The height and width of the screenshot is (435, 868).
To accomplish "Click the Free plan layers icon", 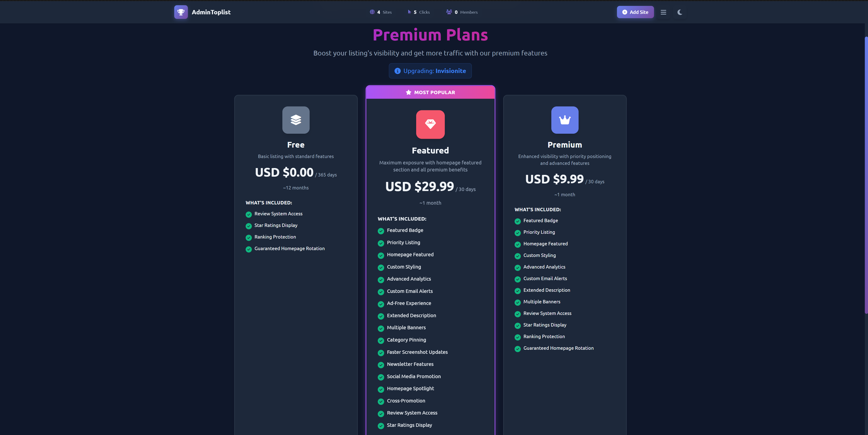I will coord(296,120).
